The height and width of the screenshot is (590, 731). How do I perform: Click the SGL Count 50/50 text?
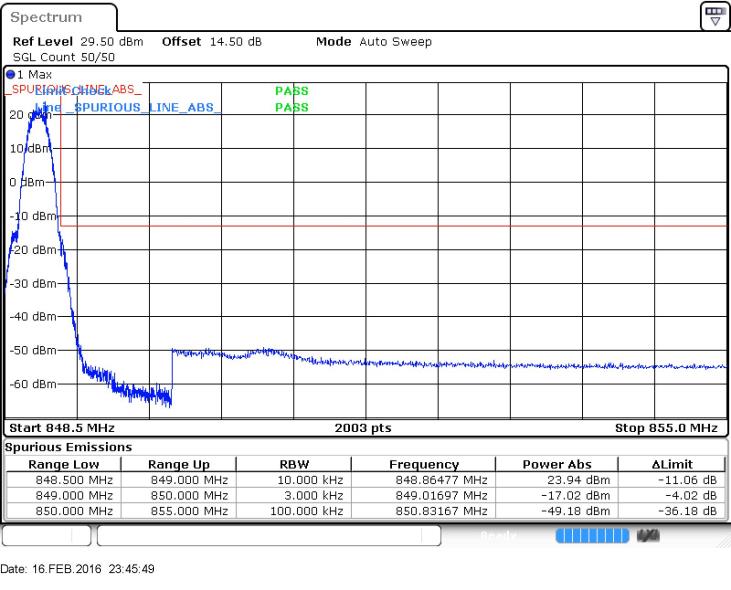[64, 57]
